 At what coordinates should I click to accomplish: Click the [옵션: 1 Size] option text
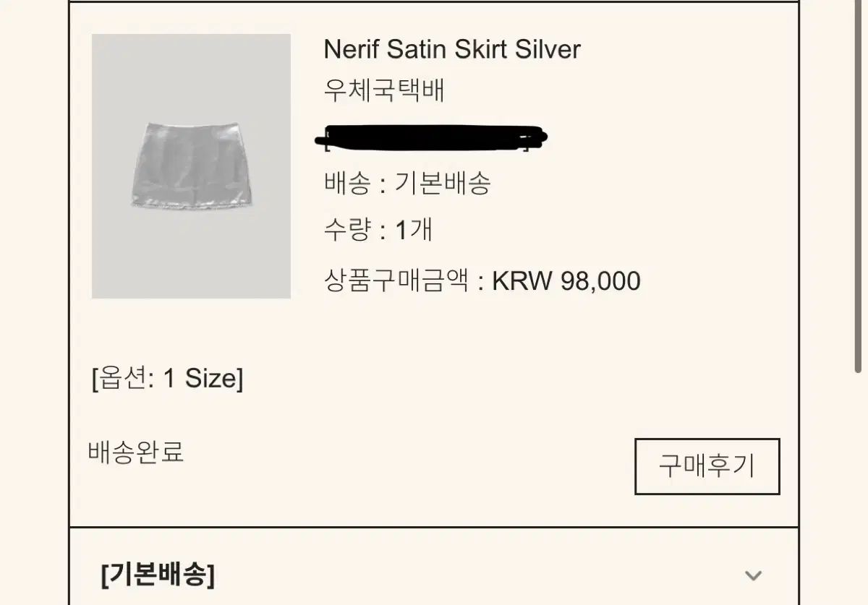pyautogui.click(x=168, y=378)
